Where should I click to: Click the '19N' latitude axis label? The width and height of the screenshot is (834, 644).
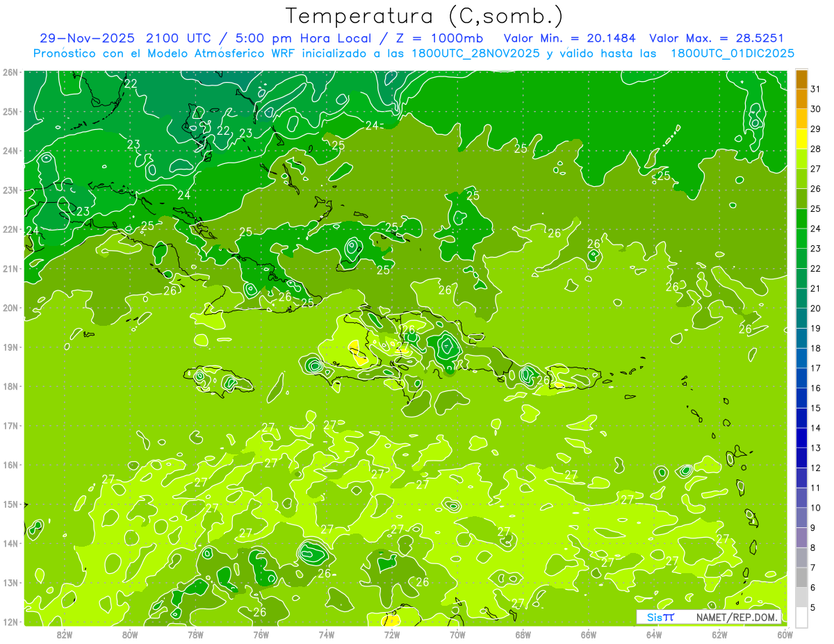click(x=10, y=347)
